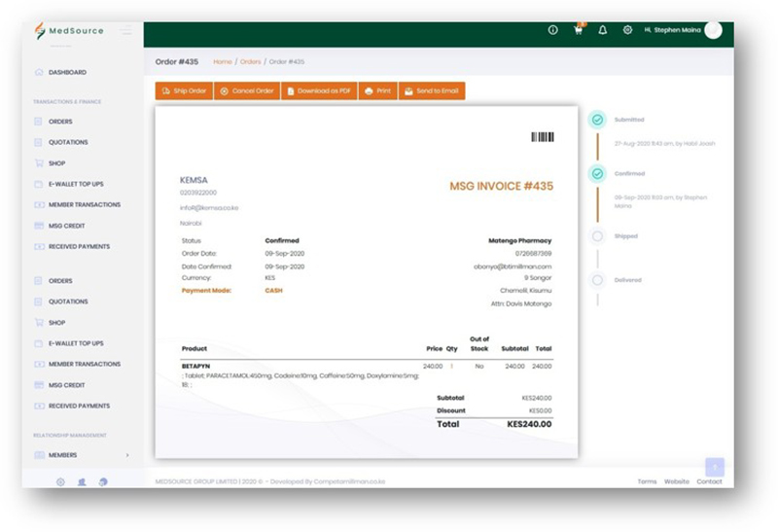Click the Ship Order button
Viewport: 778px width, 532px height.
(184, 90)
